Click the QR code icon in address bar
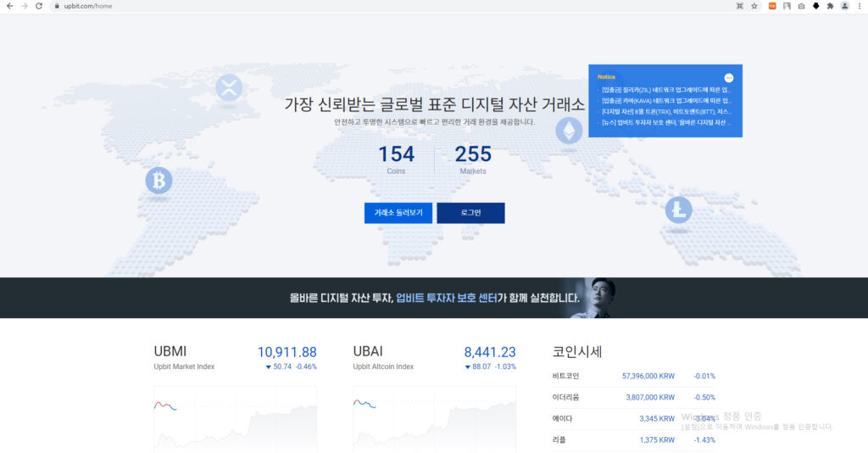Screen dimensions: 868x453 739,6
